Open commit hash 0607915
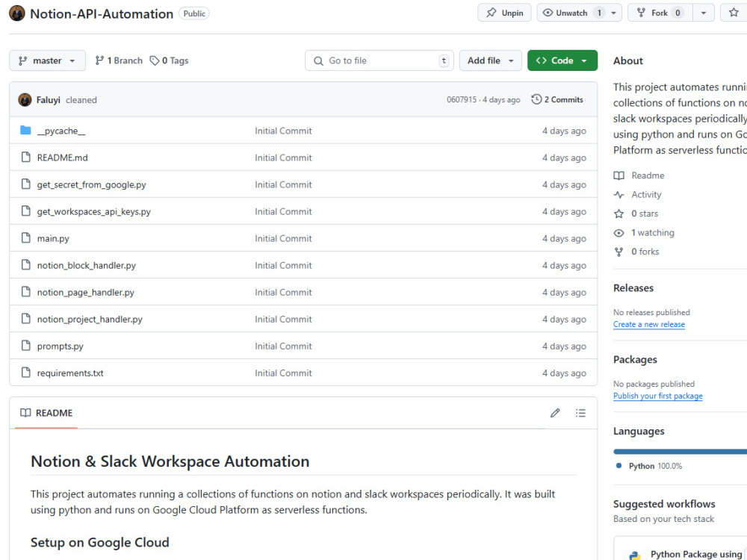Viewport: 747px width, 560px height. pyautogui.click(x=461, y=100)
